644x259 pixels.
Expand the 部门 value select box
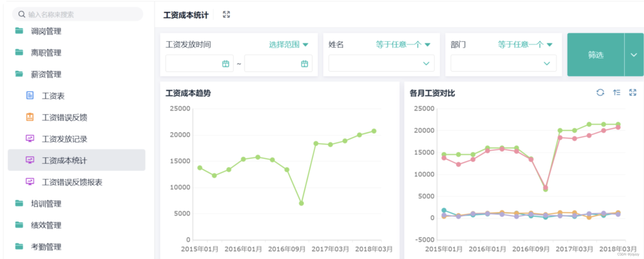coord(503,63)
